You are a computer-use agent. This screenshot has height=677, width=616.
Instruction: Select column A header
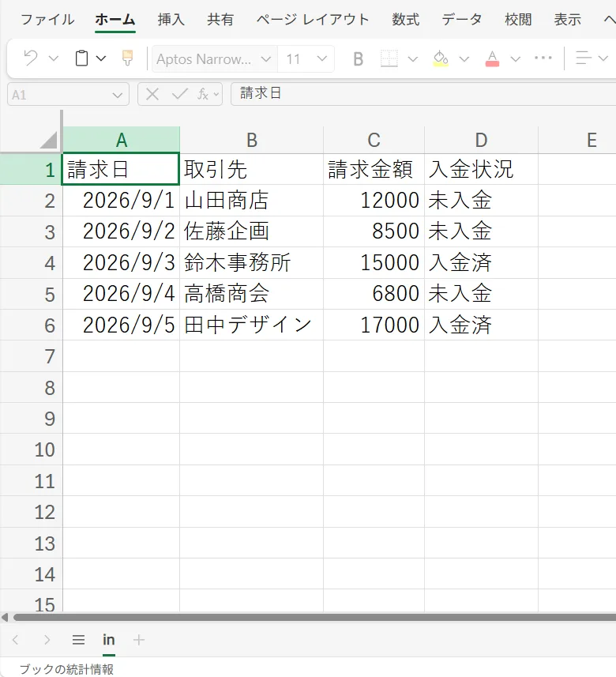(122, 140)
